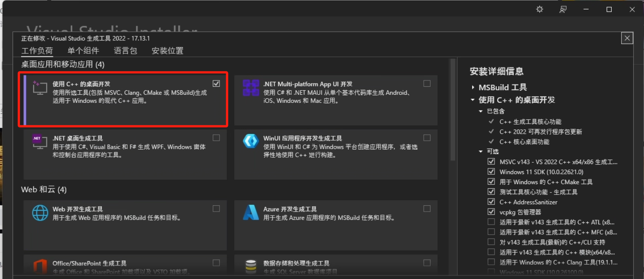Click the C++ desktop development monitor icon
The width and height of the screenshot is (644, 279).
[39, 88]
